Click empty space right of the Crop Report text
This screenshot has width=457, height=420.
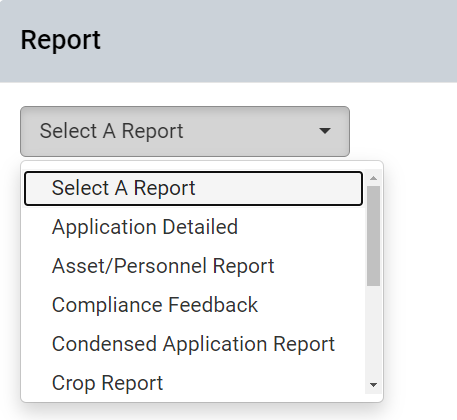(263, 383)
